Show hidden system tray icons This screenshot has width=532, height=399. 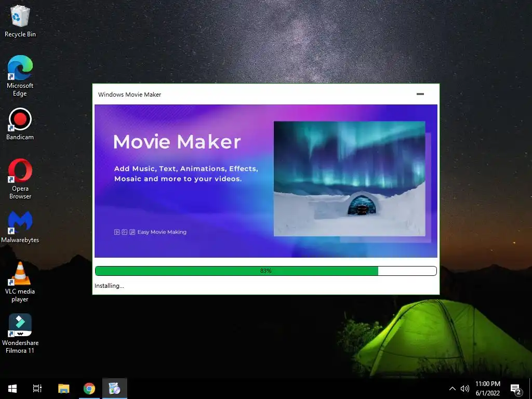tap(453, 389)
